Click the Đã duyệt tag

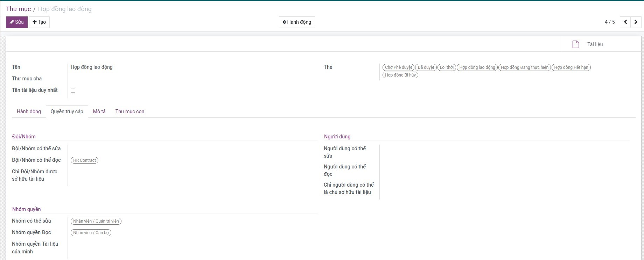coord(426,67)
